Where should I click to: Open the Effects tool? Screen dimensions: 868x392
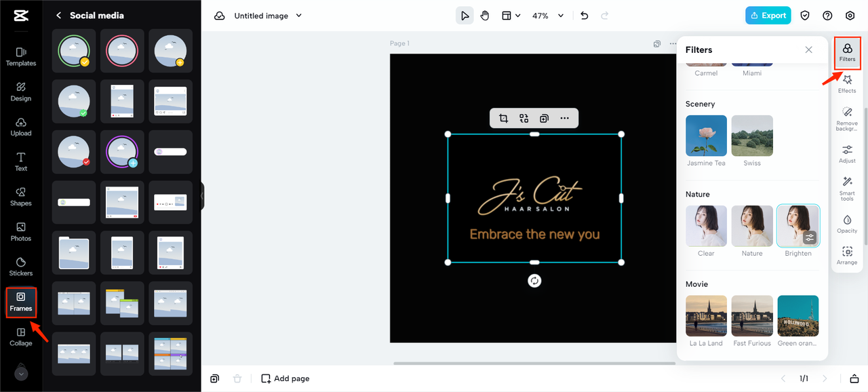[847, 84]
